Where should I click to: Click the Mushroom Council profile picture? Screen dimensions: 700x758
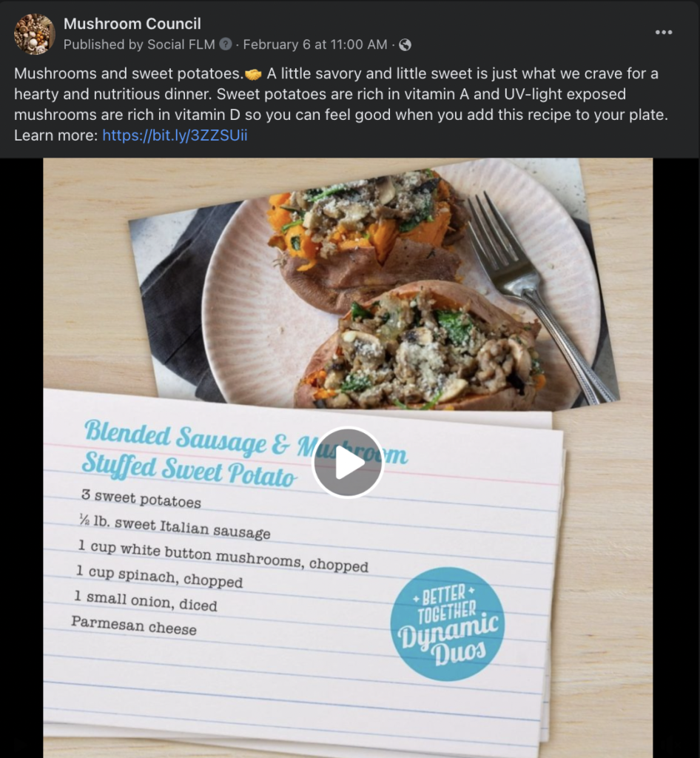[34, 34]
